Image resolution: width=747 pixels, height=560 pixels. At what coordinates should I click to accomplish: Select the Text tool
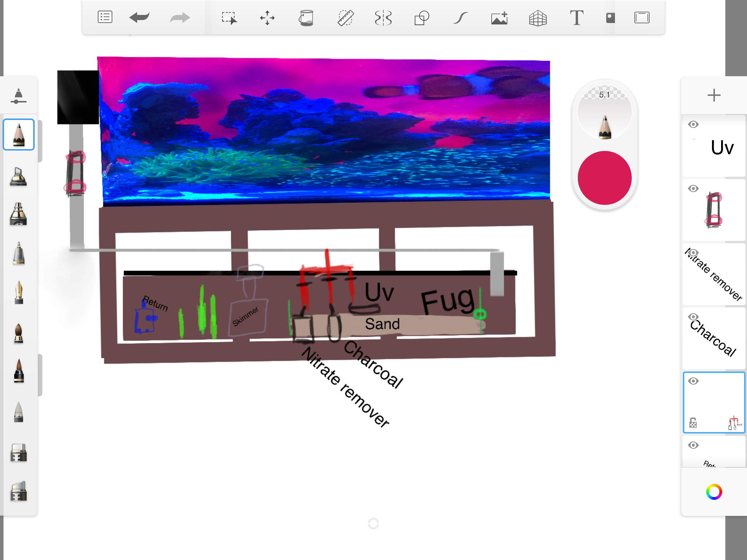point(577,18)
